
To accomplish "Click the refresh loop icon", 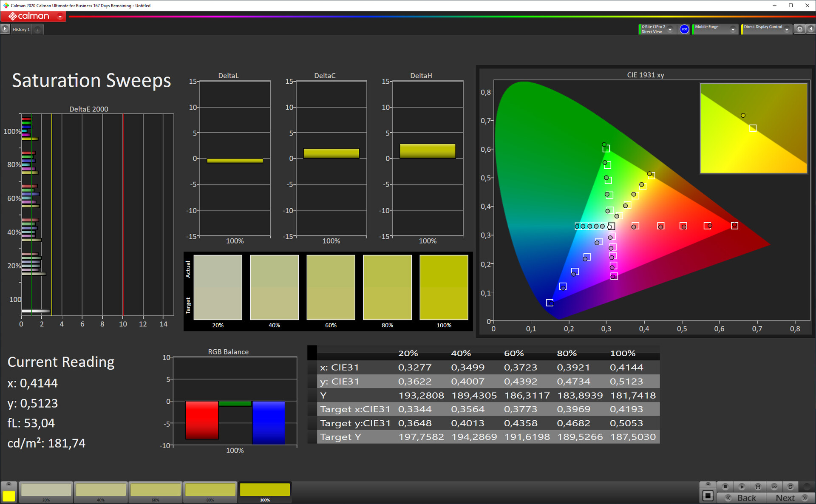I will click(x=790, y=487).
